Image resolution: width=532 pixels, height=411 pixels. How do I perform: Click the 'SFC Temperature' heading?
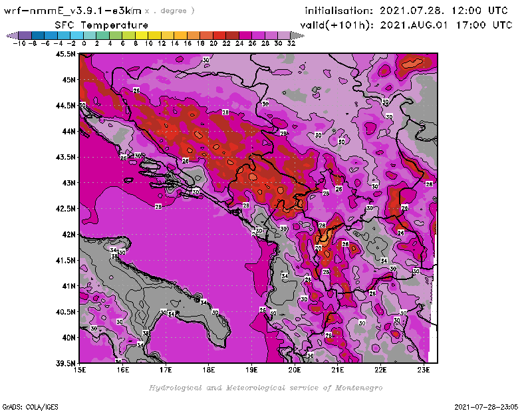(102, 25)
